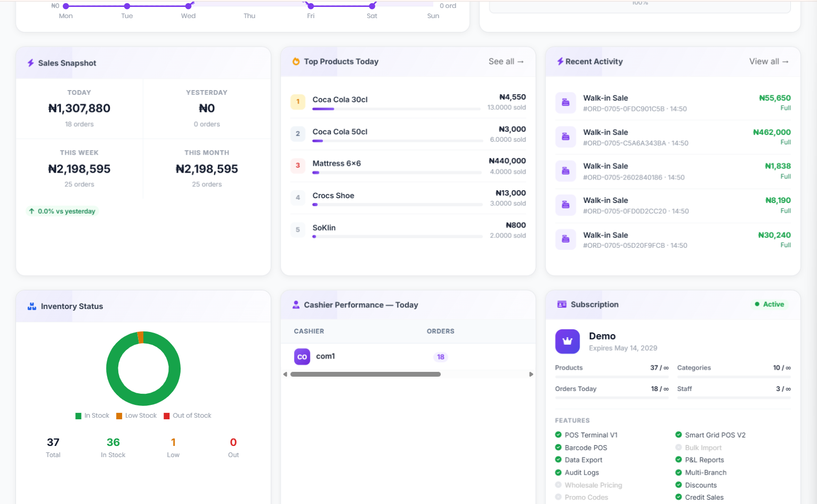
Task: Click the Tuesday point on the sales chart
Action: [x=127, y=6]
